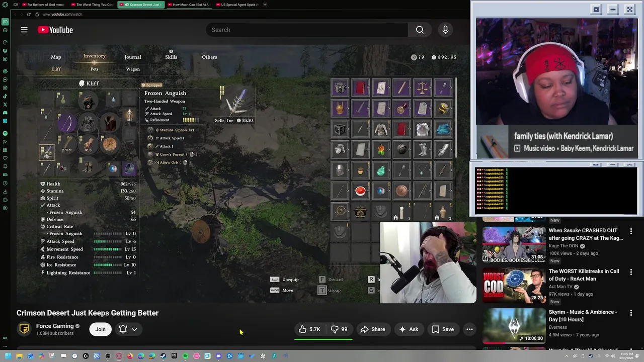Click the YouTube logo
The height and width of the screenshot is (362, 644).
55,30
